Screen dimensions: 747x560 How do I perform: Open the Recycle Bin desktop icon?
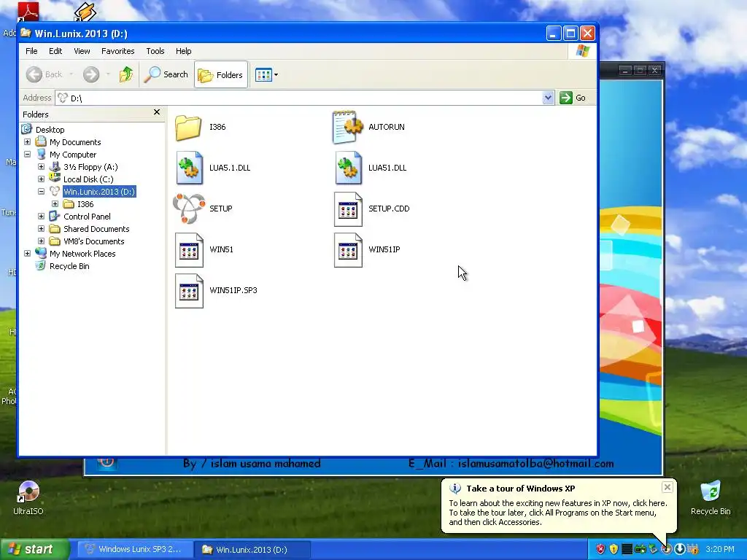[711, 498]
